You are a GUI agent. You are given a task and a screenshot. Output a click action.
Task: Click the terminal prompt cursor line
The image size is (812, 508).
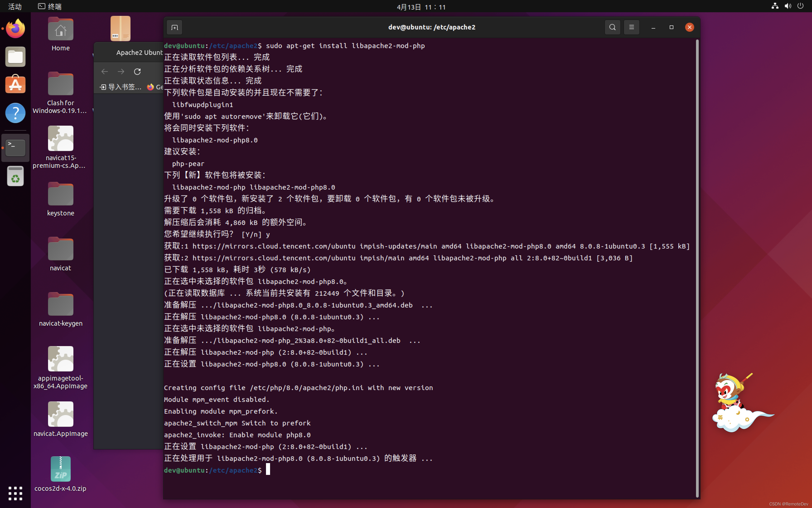click(217, 470)
